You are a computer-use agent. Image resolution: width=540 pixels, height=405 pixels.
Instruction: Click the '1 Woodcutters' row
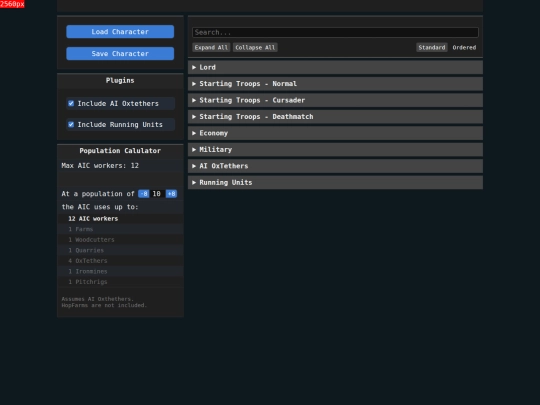120,240
